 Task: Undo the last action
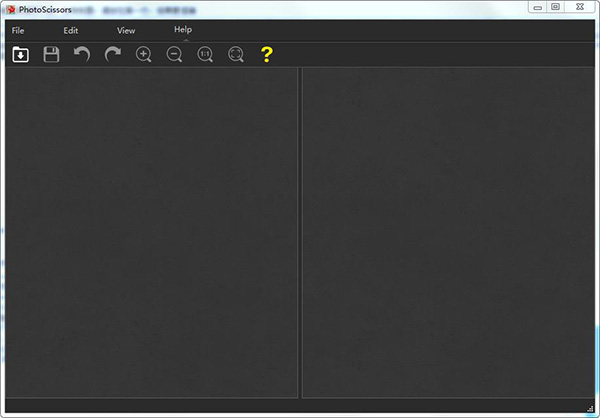click(82, 54)
